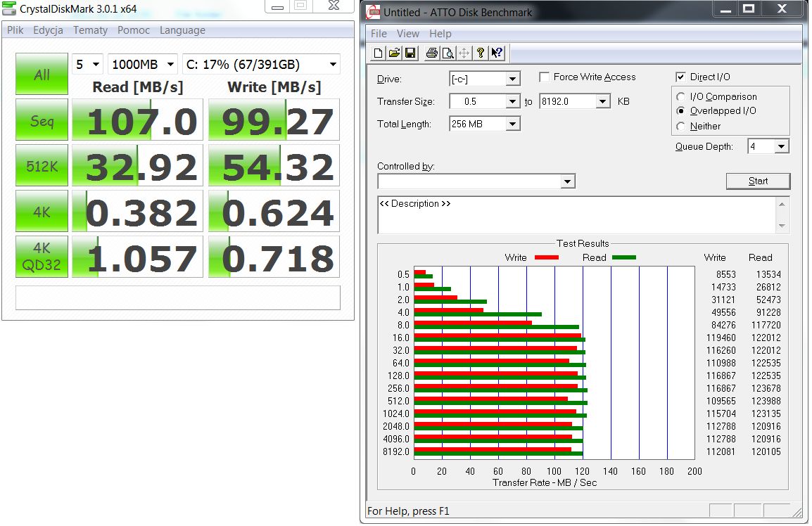The image size is (812, 526).
Task: Click the 16.0 write result 119460
Action: tap(721, 338)
